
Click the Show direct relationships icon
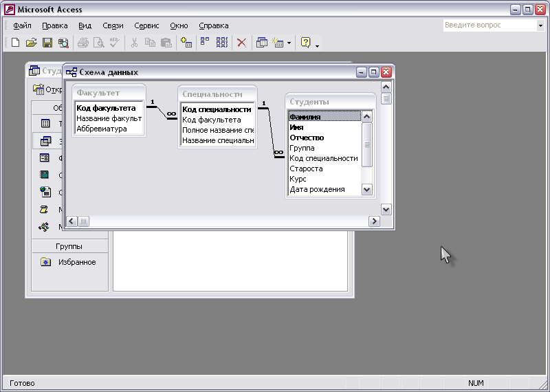205,43
